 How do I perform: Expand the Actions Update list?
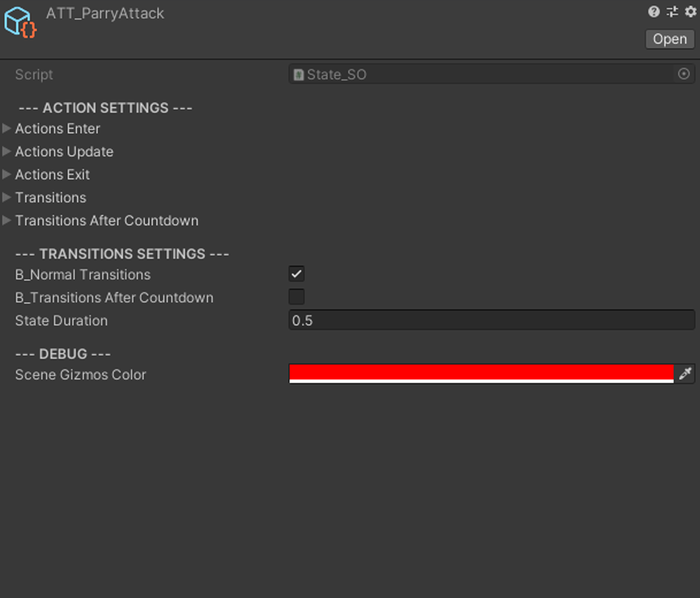(6, 151)
